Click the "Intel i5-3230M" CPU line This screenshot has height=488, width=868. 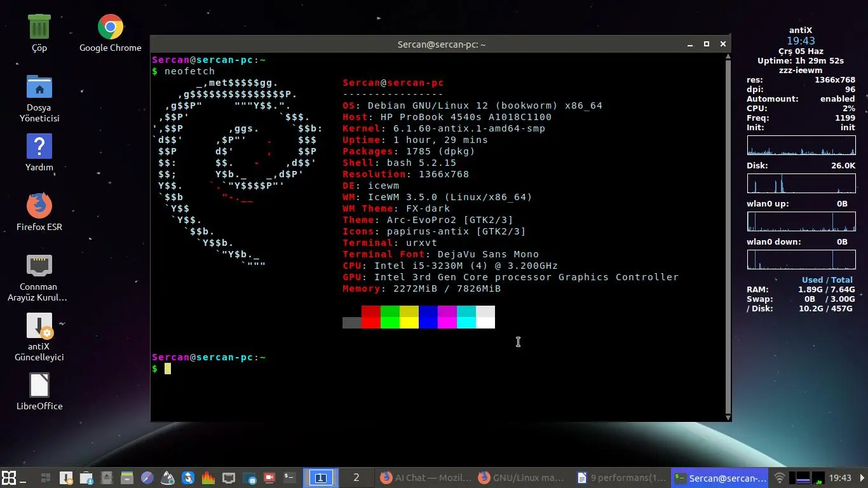point(450,266)
